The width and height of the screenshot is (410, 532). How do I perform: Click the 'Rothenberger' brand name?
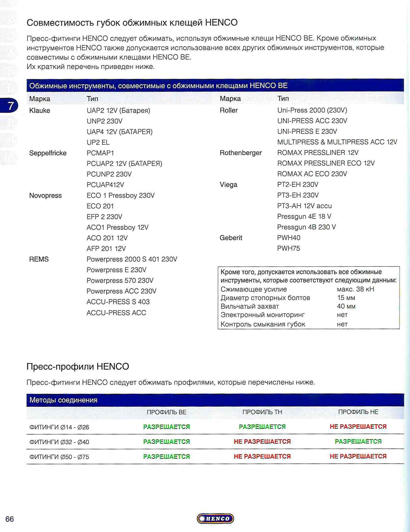point(241,153)
